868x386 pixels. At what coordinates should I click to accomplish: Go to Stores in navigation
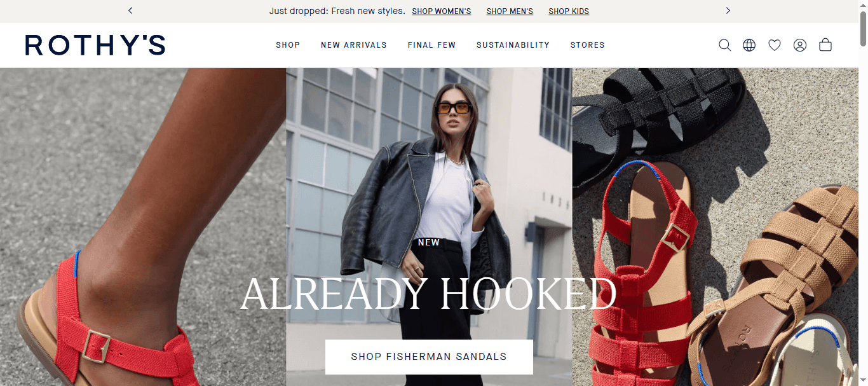[588, 45]
